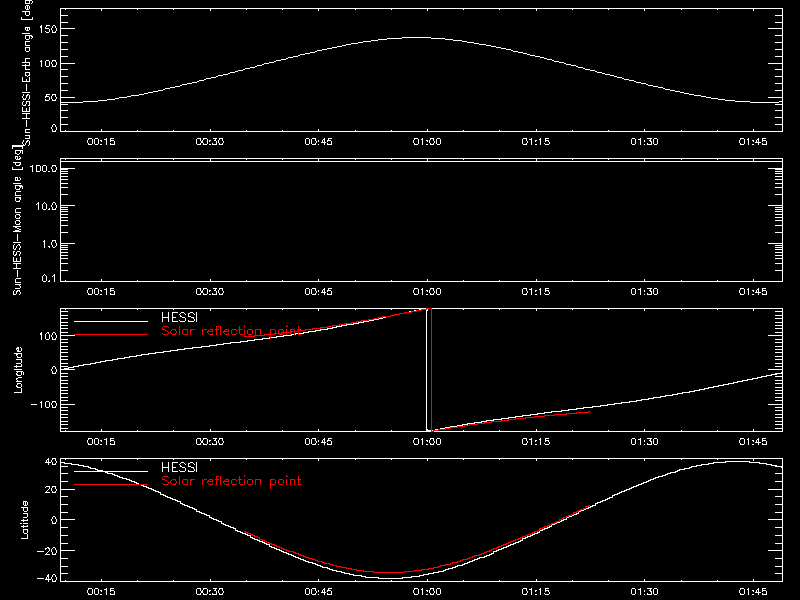Select 00:30 under the Moon angle plot
The height and width of the screenshot is (600, 800).
tap(210, 292)
